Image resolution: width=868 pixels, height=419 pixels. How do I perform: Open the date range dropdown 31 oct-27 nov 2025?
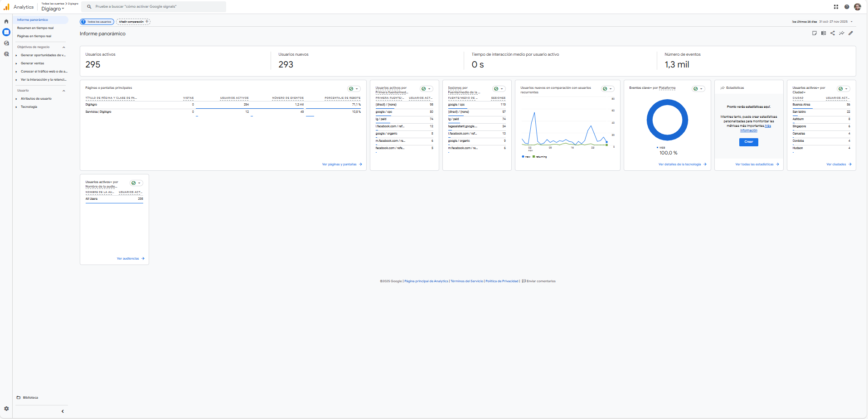tap(833, 22)
